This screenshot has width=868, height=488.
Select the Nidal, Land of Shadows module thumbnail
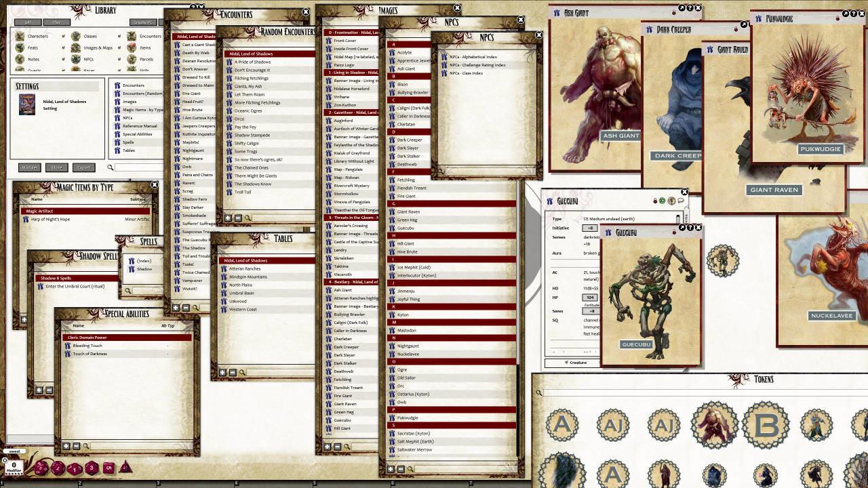27,106
